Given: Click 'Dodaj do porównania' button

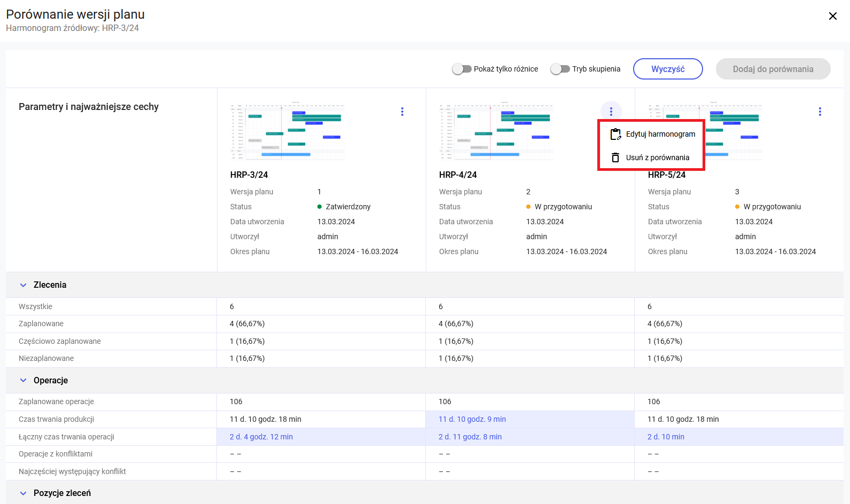Looking at the screenshot, I should tap(773, 69).
